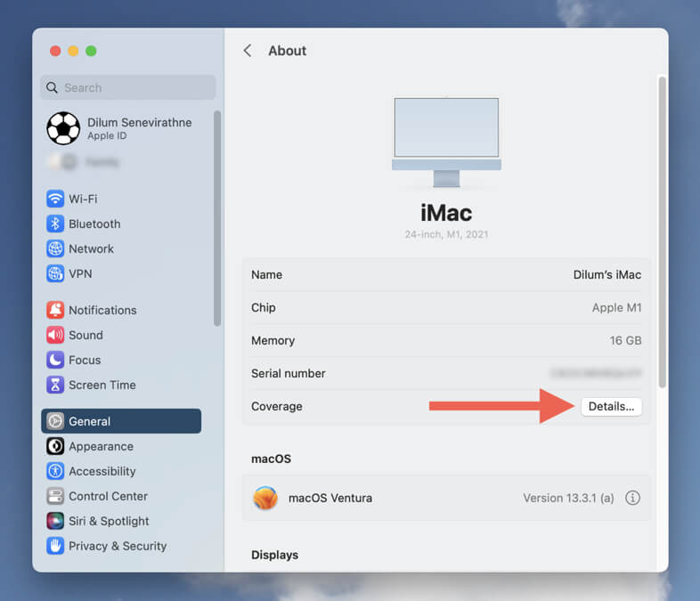Screen dimensions: 700x601
Task: Open the blurred Family sidebar entry
Action: [85, 161]
